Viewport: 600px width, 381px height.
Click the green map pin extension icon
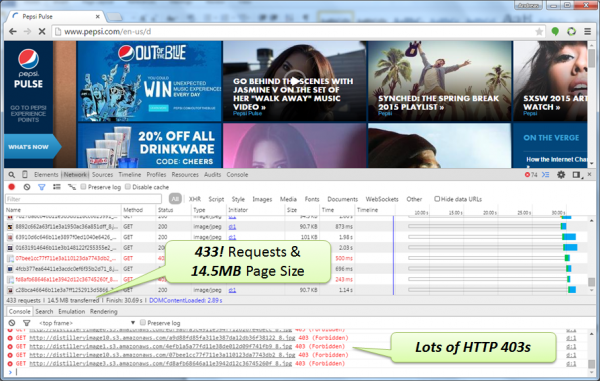pyautogui.click(x=555, y=31)
